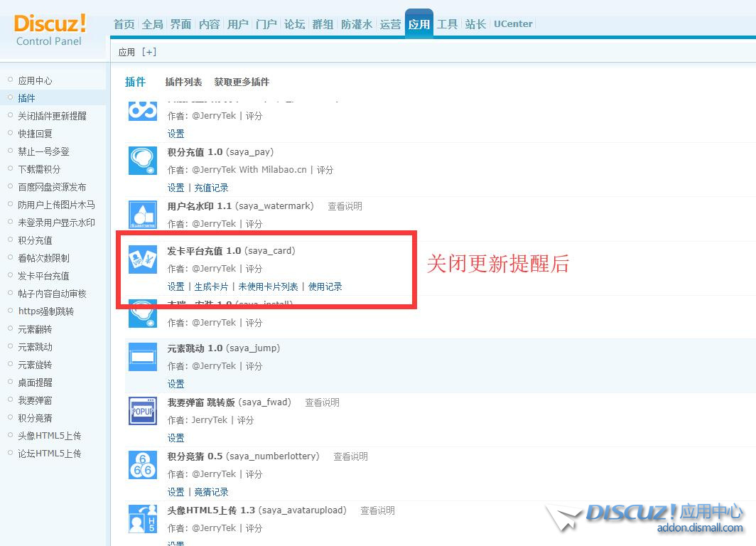The image size is (756, 546).
Task: Expand the [+] shortcut next to 应用
Action: point(149,52)
